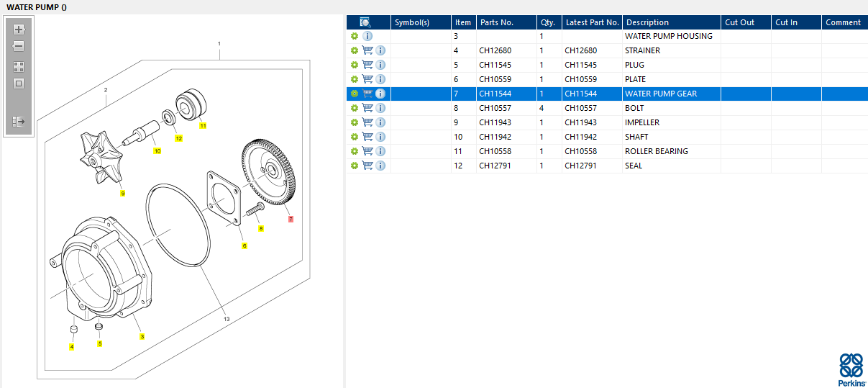Screen dimensions: 868x388
Task: Add ROLLER BEARING to shopping cart
Action: coord(367,151)
